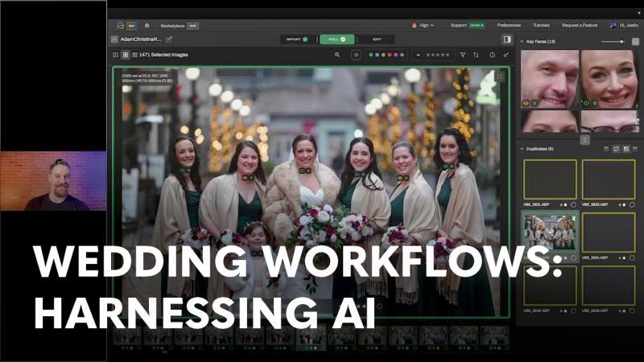Switch to the Edit stage tab
Screen dimensions: 644x362
377,39
